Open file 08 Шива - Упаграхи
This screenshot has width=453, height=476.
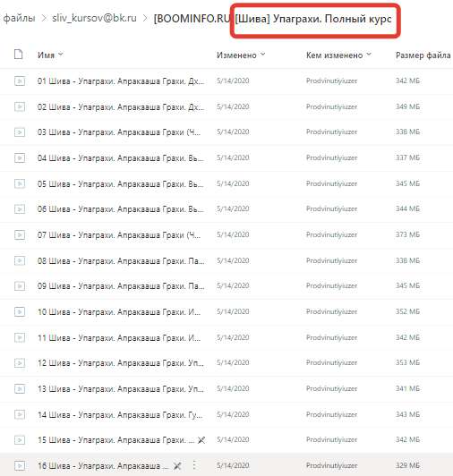tap(121, 260)
